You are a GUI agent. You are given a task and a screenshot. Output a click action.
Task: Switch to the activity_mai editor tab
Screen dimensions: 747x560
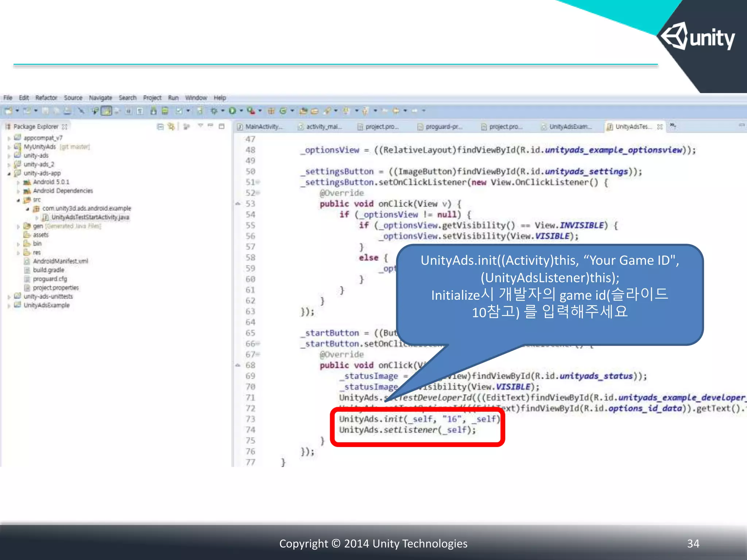click(x=320, y=127)
